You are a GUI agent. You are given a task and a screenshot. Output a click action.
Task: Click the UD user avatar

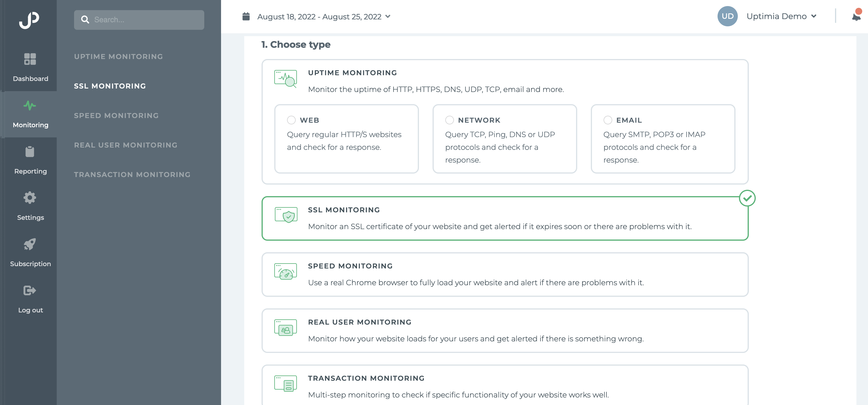(x=727, y=16)
